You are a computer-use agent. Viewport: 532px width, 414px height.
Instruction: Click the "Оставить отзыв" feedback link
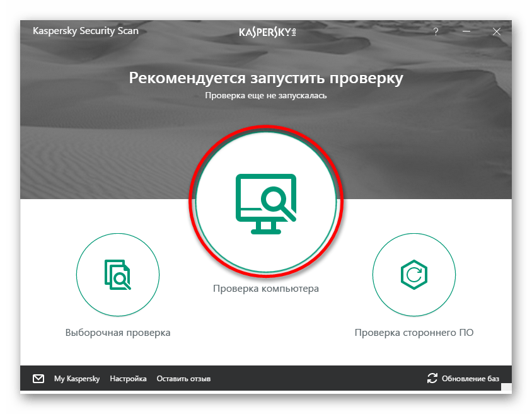point(183,379)
